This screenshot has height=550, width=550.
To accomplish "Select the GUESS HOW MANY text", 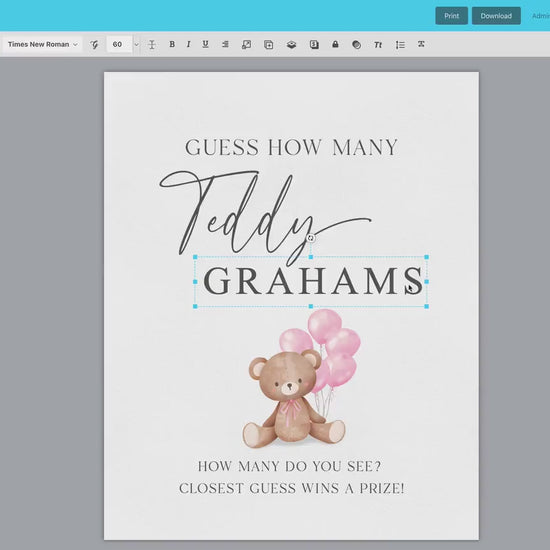I will point(291,147).
